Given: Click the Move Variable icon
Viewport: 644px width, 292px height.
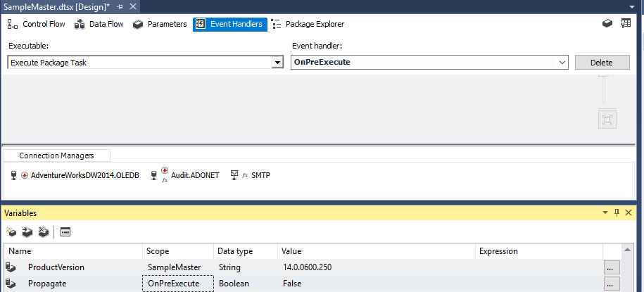Looking at the screenshot, I should [x=27, y=232].
